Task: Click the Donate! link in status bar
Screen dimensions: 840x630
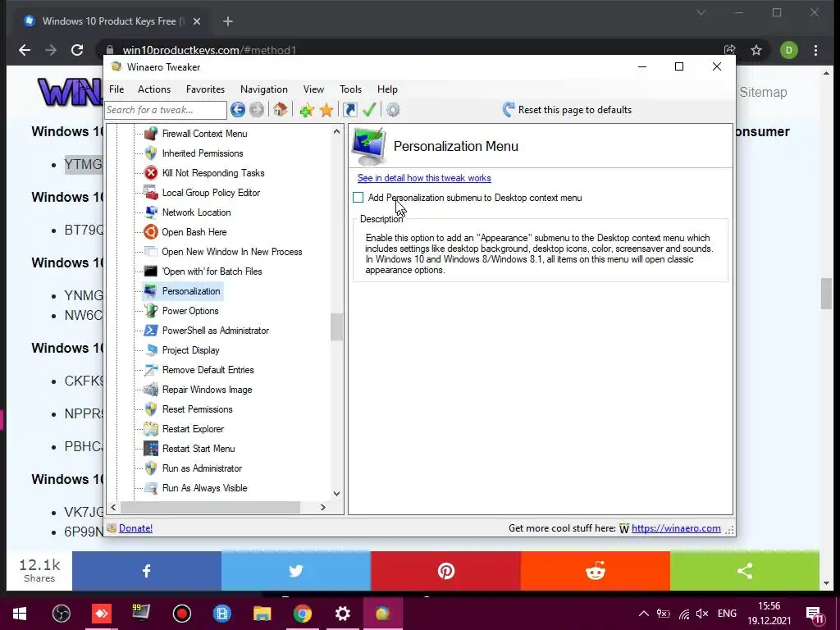Action: coord(135,528)
